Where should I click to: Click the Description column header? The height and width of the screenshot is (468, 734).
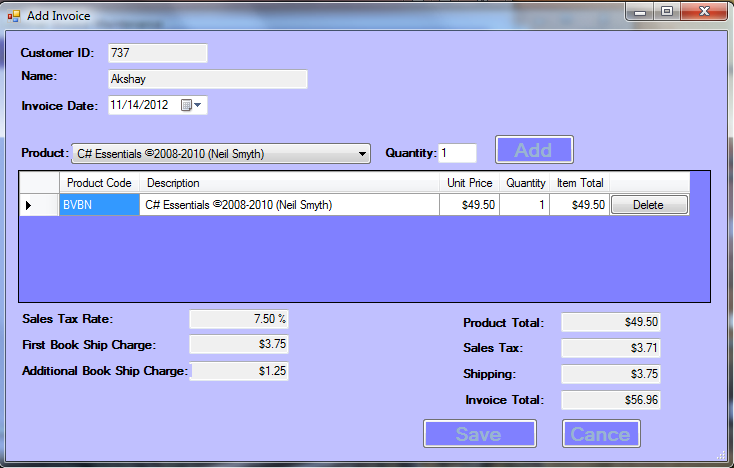click(x=290, y=183)
